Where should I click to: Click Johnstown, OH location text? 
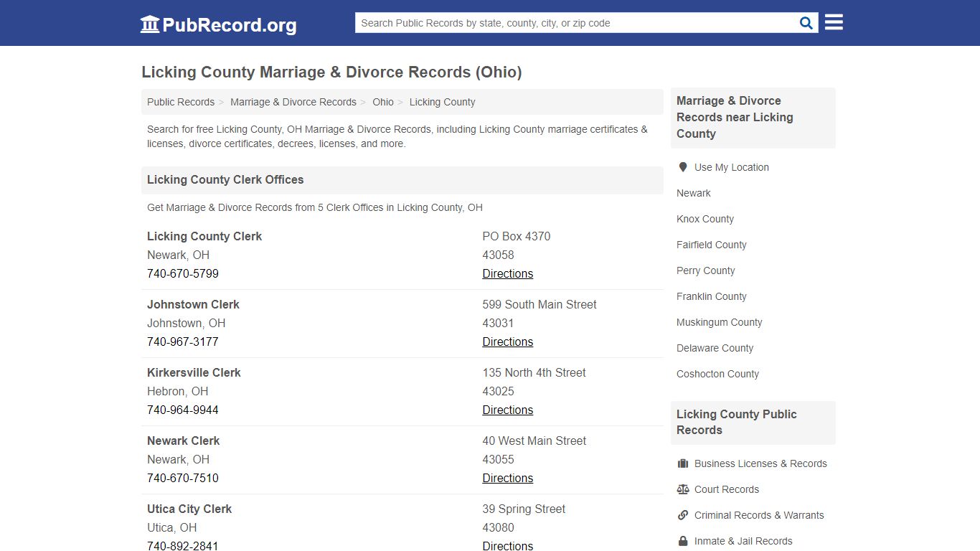[x=187, y=323]
